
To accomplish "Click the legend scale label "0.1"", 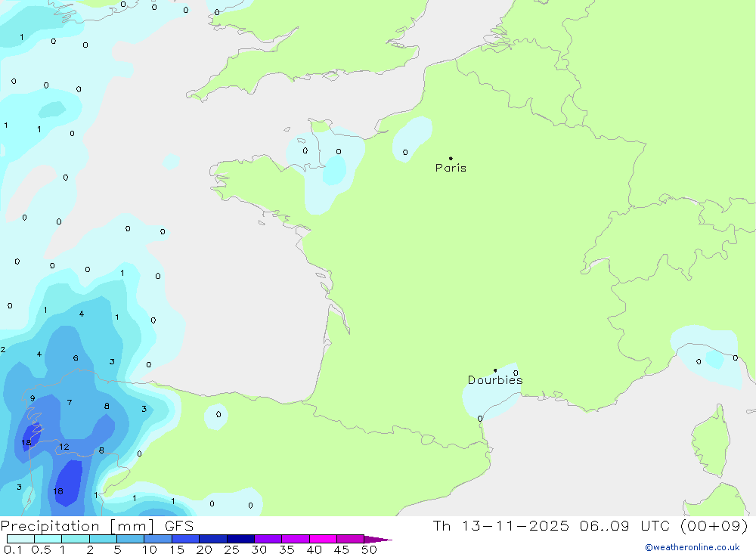I will (x=13, y=549).
